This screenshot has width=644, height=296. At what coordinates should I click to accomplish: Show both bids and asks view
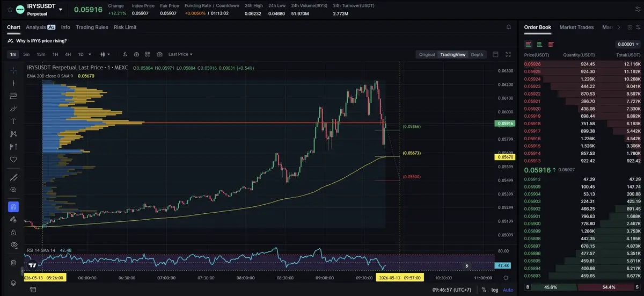click(x=529, y=44)
